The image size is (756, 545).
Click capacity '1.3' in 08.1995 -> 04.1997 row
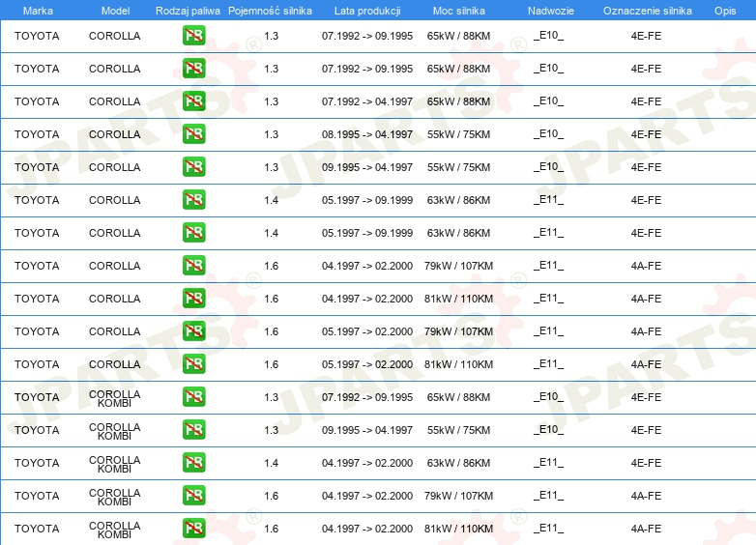pos(272,134)
